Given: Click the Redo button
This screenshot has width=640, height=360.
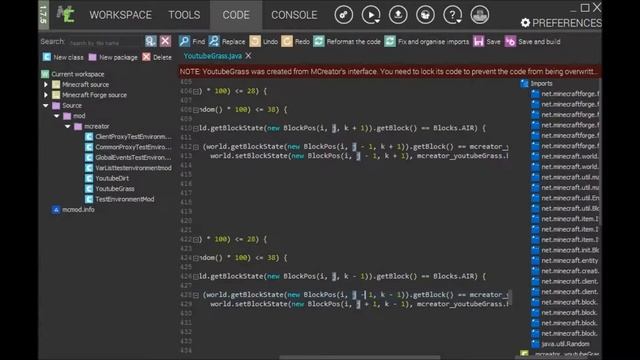Looking at the screenshot, I should point(296,41).
